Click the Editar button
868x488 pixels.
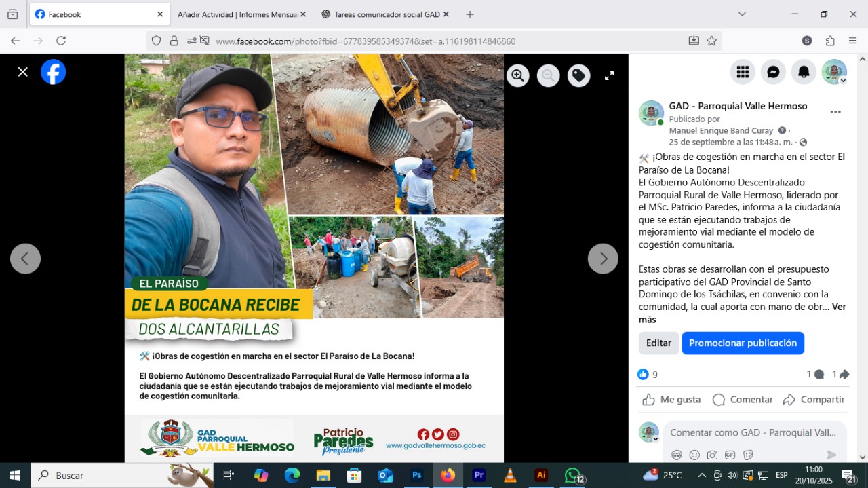point(658,343)
